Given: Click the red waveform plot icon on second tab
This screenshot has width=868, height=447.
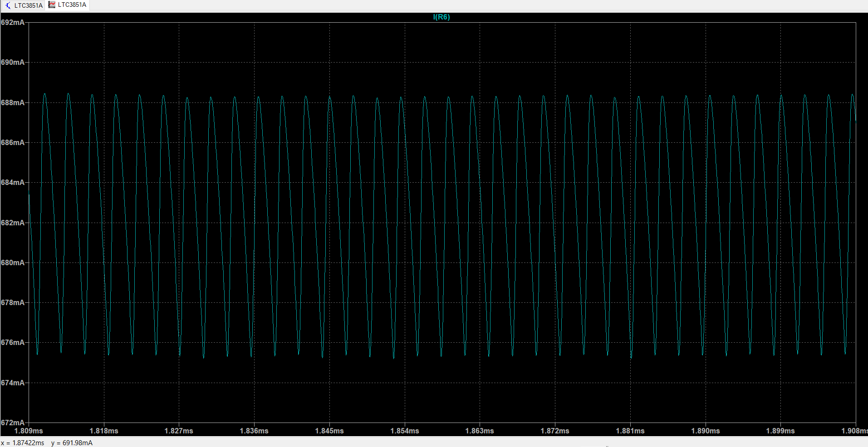Looking at the screenshot, I should tap(51, 5).
